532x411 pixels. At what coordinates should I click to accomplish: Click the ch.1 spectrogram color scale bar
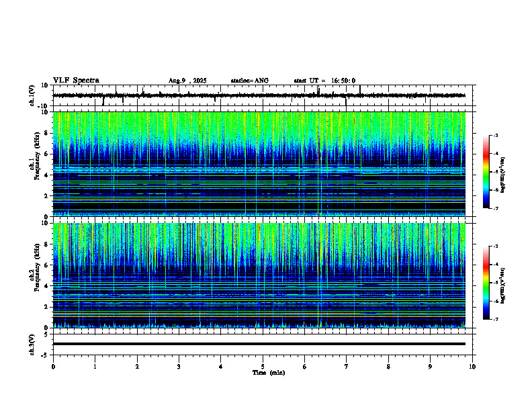pyautogui.click(x=486, y=172)
